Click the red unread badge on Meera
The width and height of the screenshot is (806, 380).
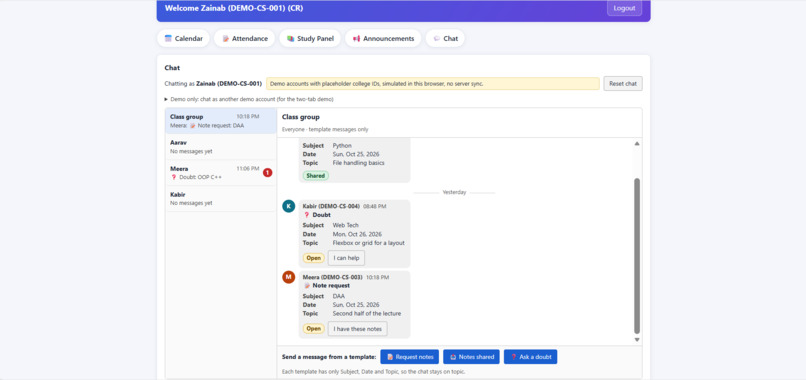click(267, 173)
